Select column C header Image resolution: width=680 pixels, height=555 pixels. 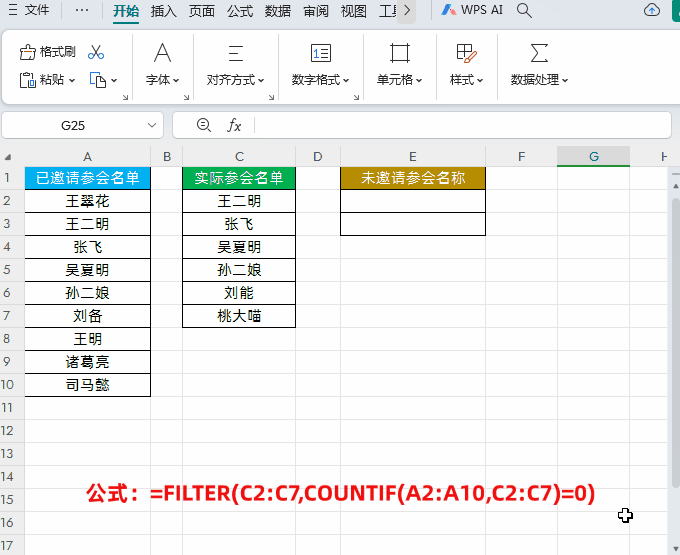239,157
